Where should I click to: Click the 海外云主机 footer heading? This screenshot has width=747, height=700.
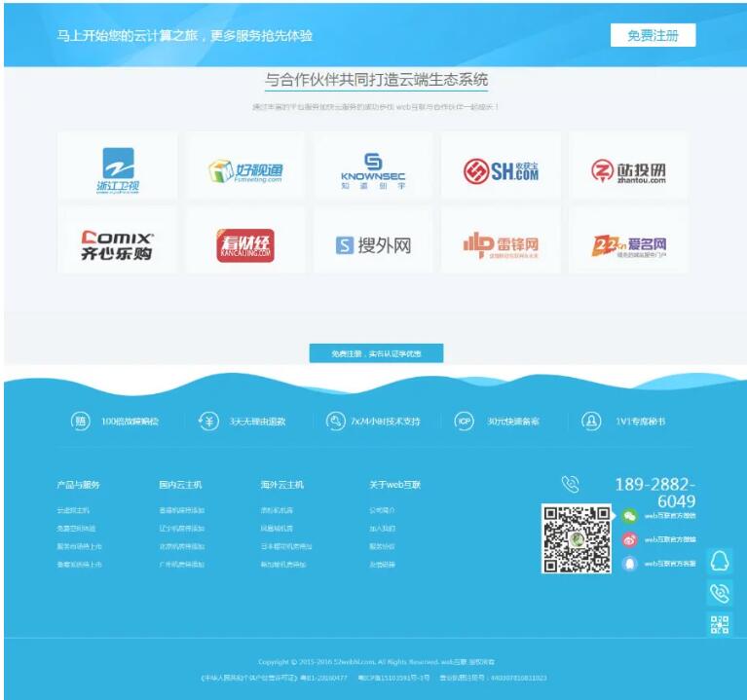coord(282,485)
